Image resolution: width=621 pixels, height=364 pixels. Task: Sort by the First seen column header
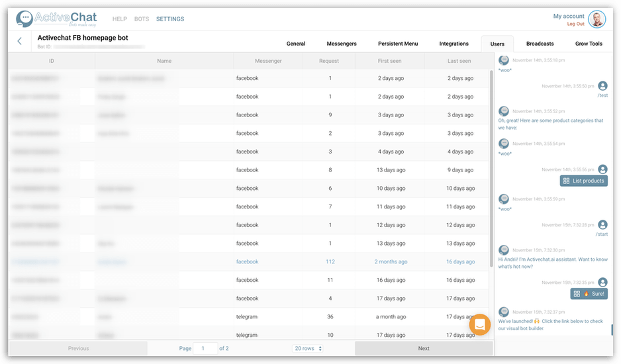[x=389, y=61]
